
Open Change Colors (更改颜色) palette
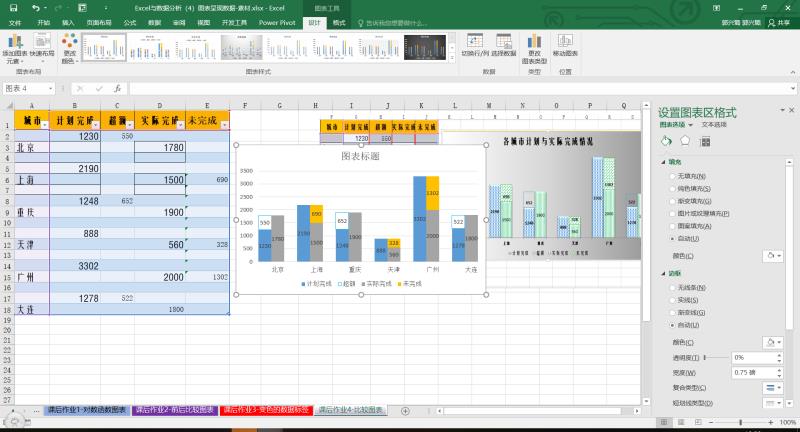69,49
